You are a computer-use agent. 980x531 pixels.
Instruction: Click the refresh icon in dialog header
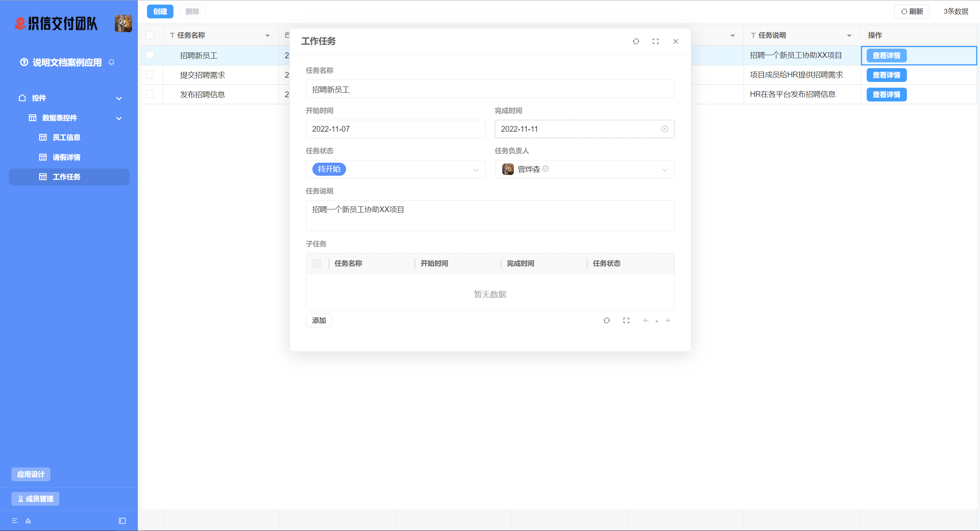(x=636, y=41)
